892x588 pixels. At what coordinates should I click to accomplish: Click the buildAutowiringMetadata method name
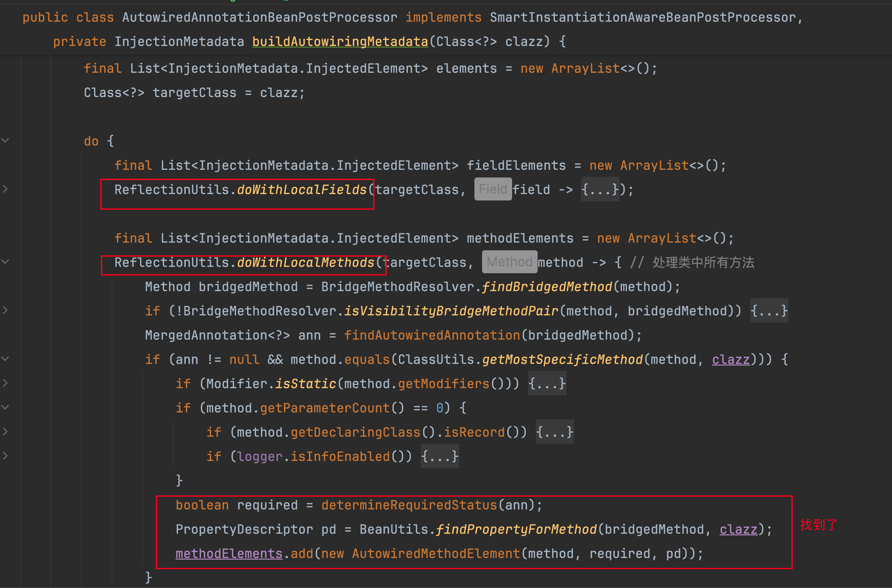coord(340,41)
